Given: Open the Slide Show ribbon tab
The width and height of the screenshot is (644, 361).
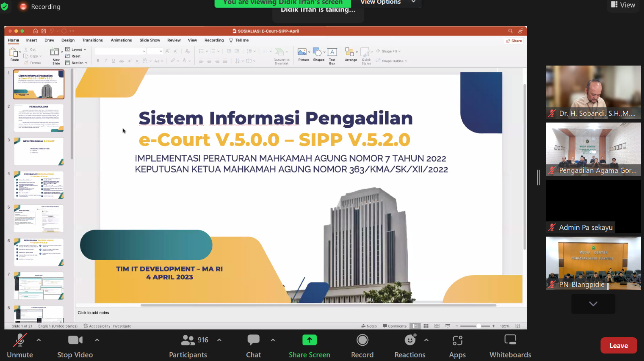Looking at the screenshot, I should point(150,40).
